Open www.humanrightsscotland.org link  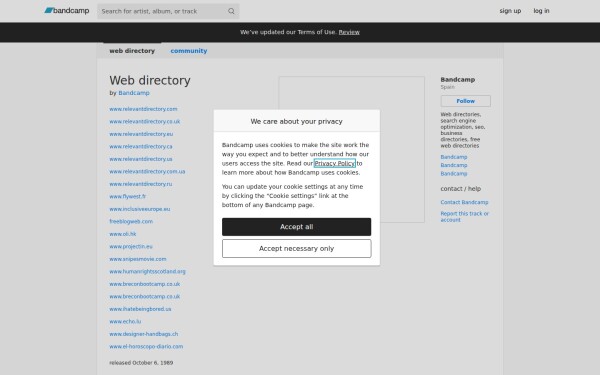coord(147,272)
